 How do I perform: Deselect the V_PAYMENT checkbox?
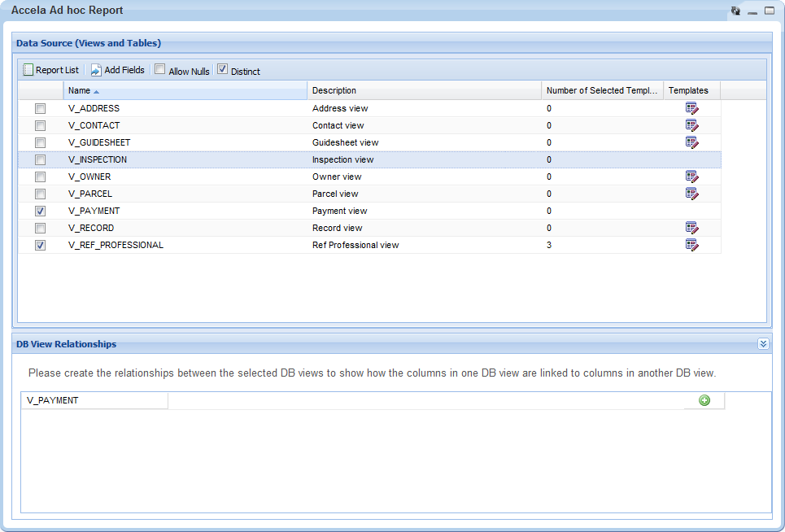click(x=41, y=211)
